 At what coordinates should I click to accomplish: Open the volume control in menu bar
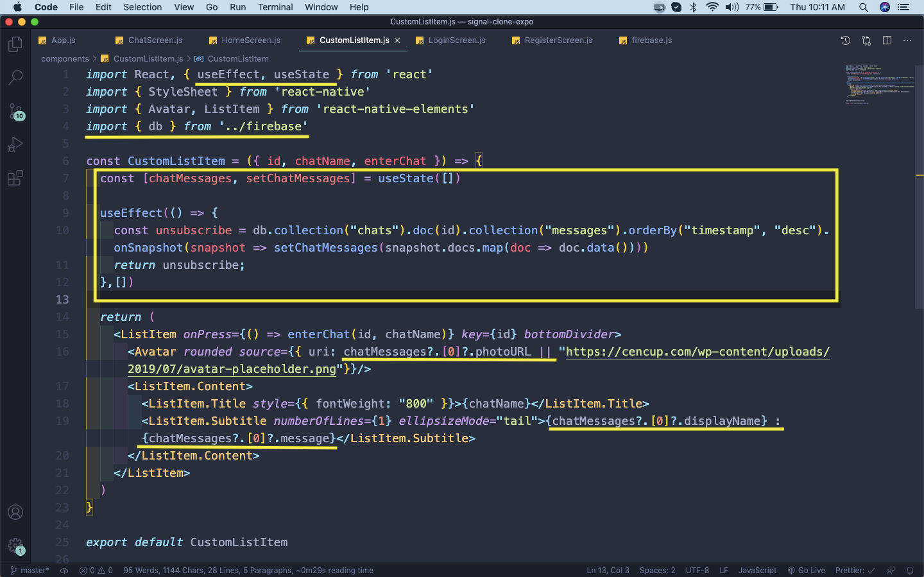[x=732, y=7]
